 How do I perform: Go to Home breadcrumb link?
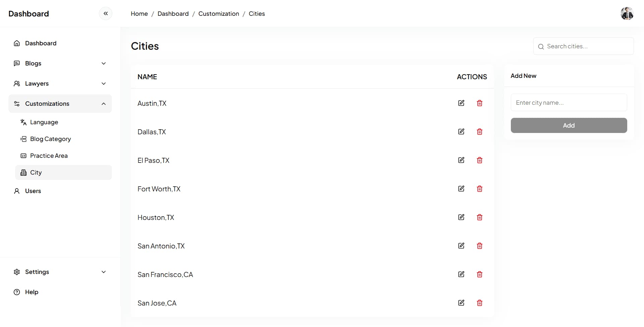pyautogui.click(x=139, y=14)
